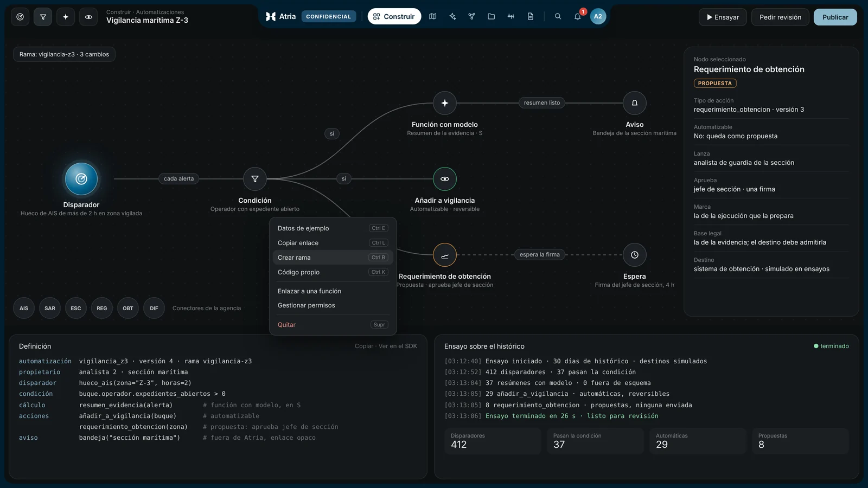Click the Aviso bell node
The height and width of the screenshot is (488, 868).
635,103
